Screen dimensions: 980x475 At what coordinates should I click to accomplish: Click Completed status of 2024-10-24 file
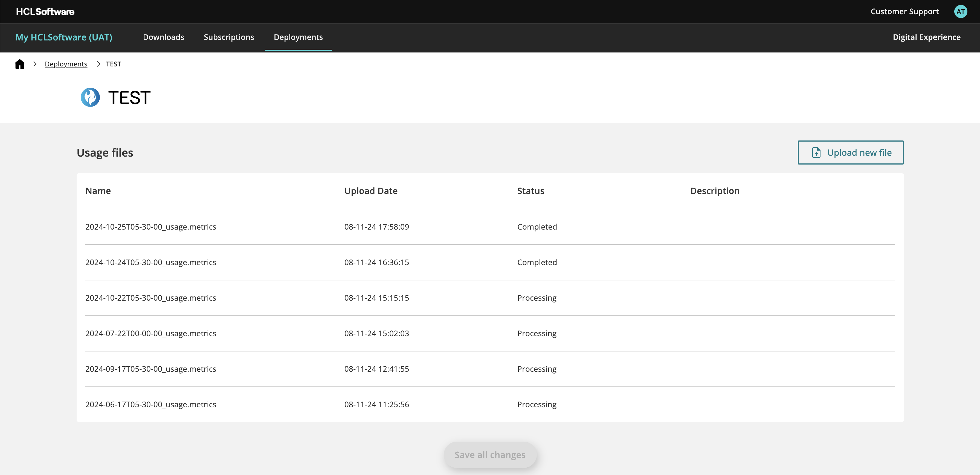click(x=537, y=262)
